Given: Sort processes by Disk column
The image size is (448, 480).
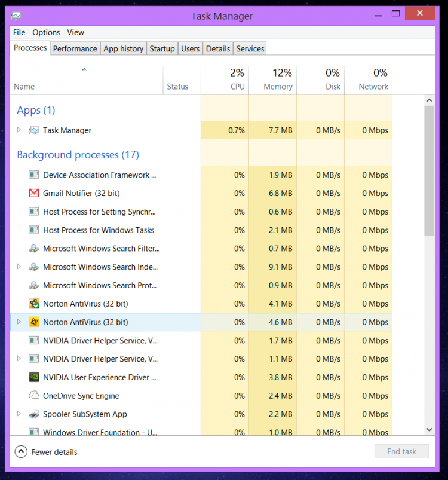Looking at the screenshot, I should pos(321,80).
